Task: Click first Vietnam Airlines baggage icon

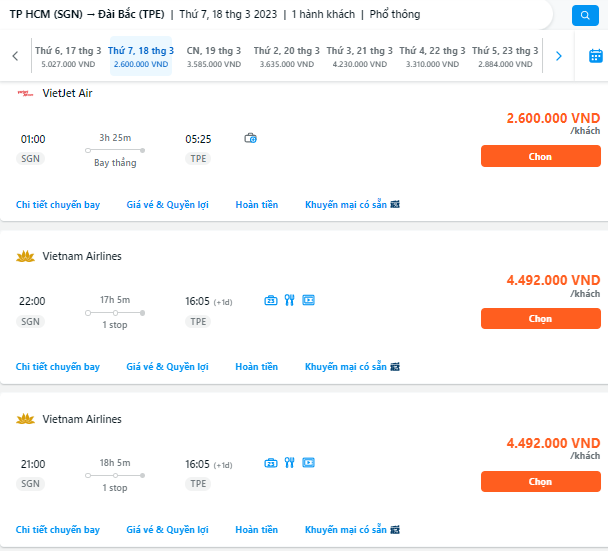Action: click(x=271, y=300)
